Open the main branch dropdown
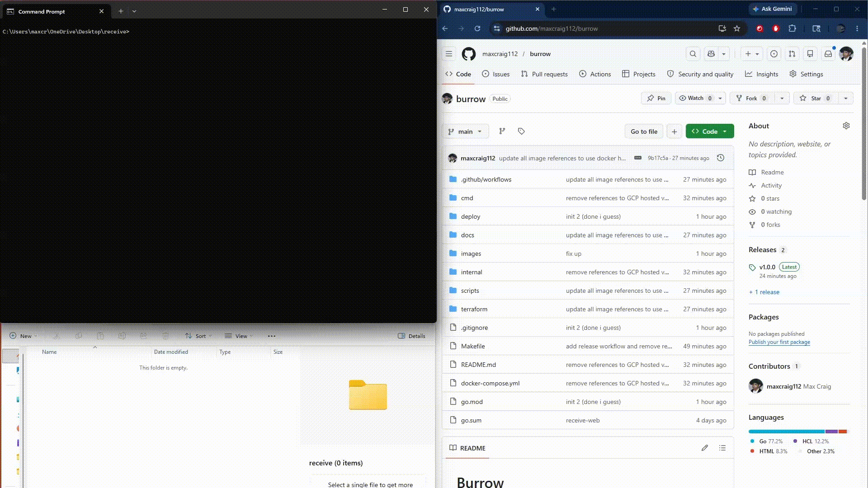Screen dimensions: 868x488 465,131
